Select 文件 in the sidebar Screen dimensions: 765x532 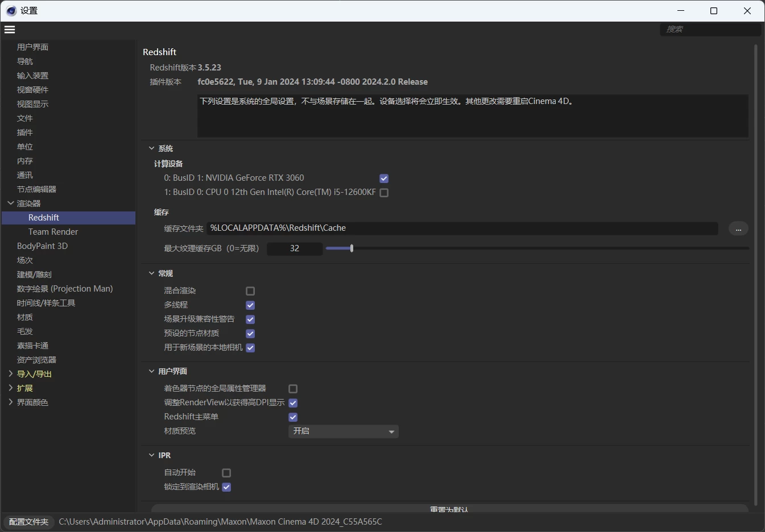tap(24, 118)
